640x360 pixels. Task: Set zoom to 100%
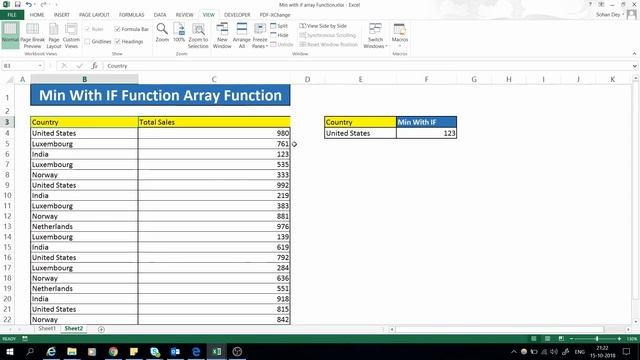pyautogui.click(x=179, y=33)
